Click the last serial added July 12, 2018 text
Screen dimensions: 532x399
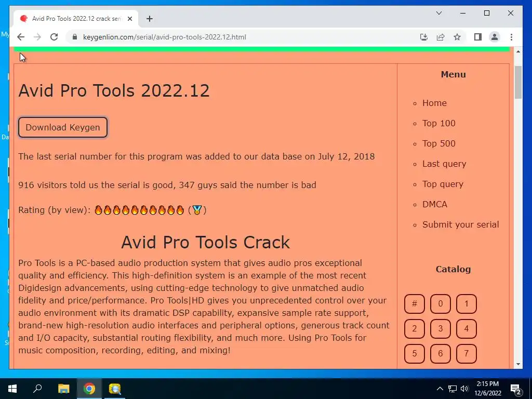coord(196,156)
